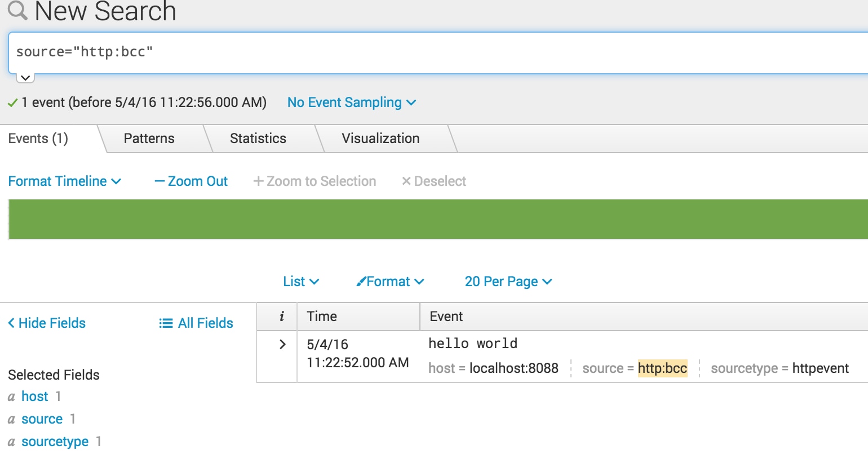The height and width of the screenshot is (454, 868).
Task: Click Zoom Out on the timeline
Action: coord(191,181)
